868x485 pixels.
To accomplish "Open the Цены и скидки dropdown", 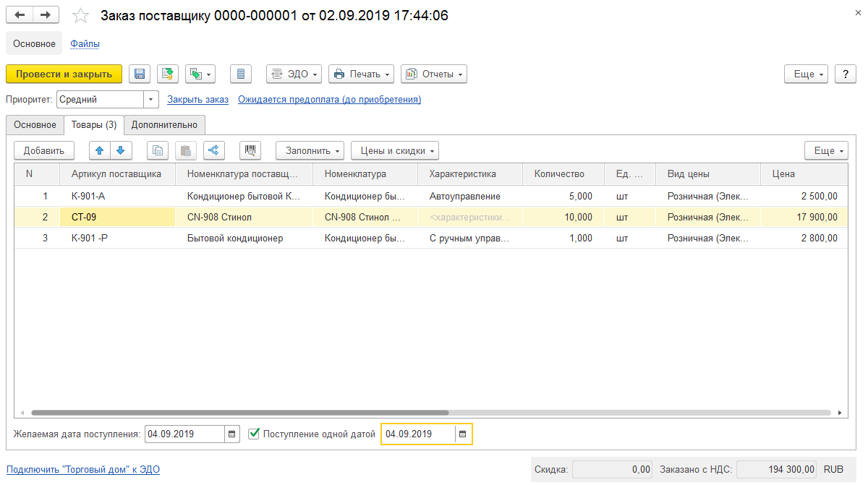I will point(395,150).
